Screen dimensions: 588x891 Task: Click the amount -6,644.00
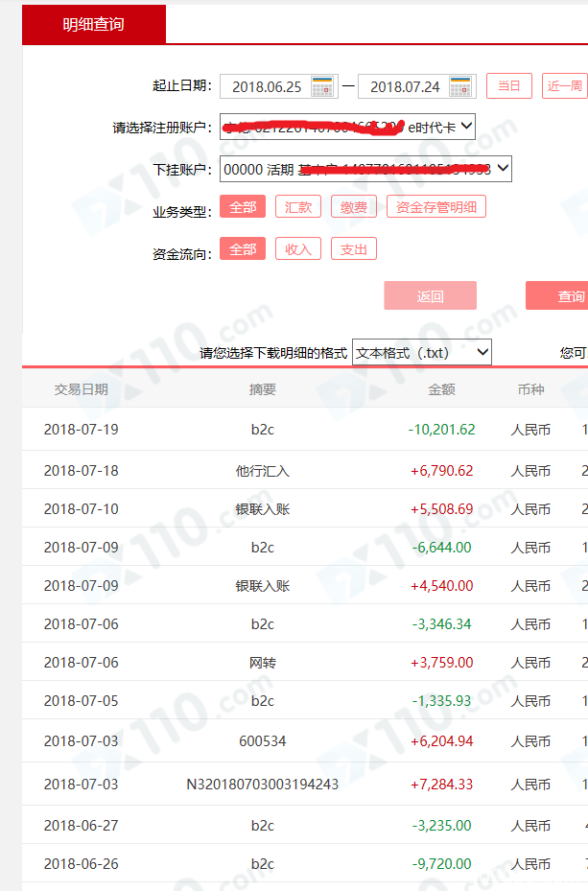point(441,548)
